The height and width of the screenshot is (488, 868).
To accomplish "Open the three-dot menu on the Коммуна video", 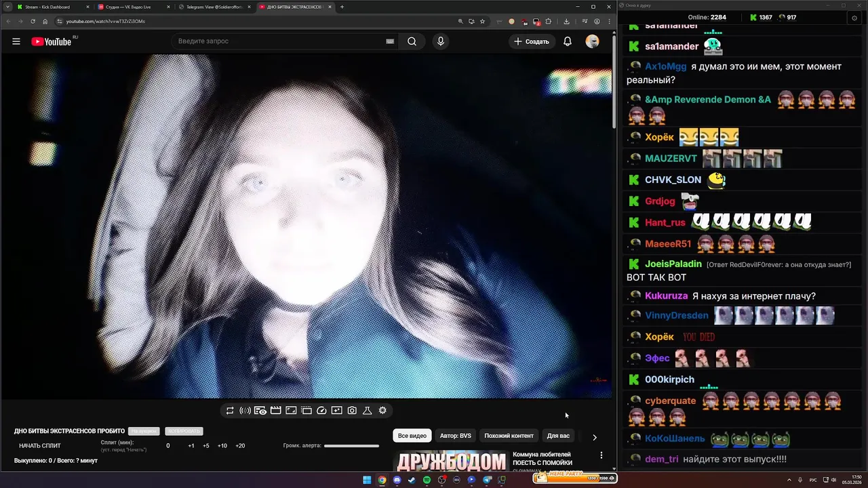I will click(601, 455).
